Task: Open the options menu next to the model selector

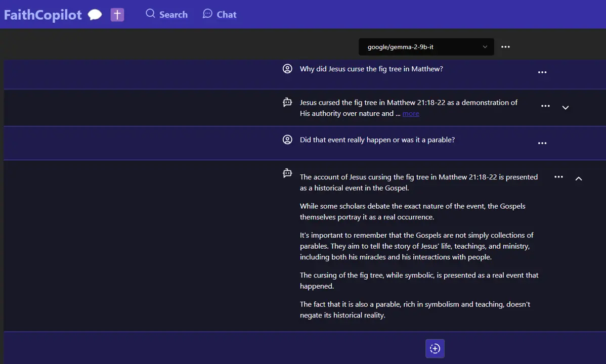Action: click(505, 47)
